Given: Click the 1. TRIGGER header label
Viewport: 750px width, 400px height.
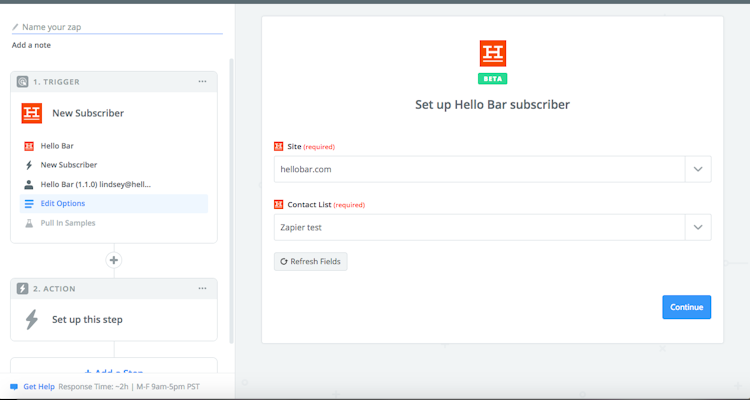Looking at the screenshot, I should click(56, 82).
